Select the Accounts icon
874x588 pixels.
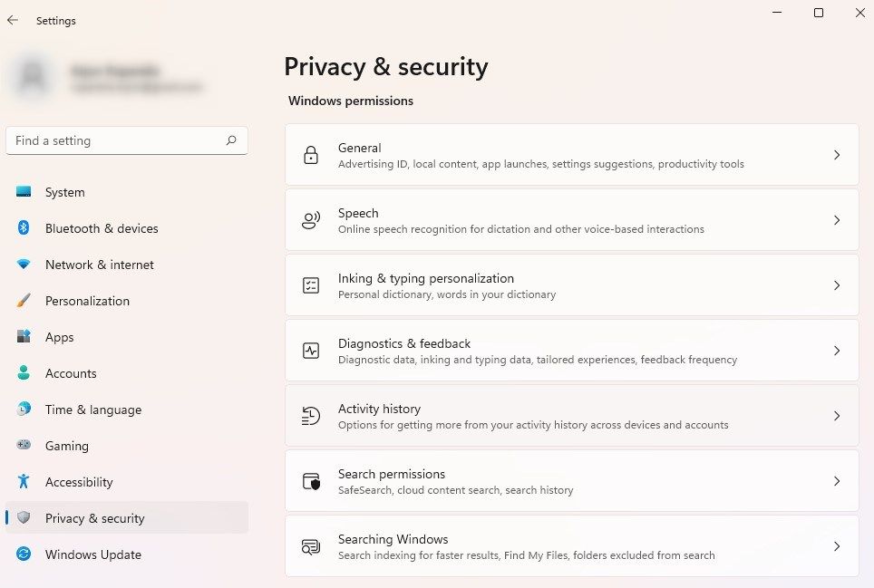pos(24,373)
